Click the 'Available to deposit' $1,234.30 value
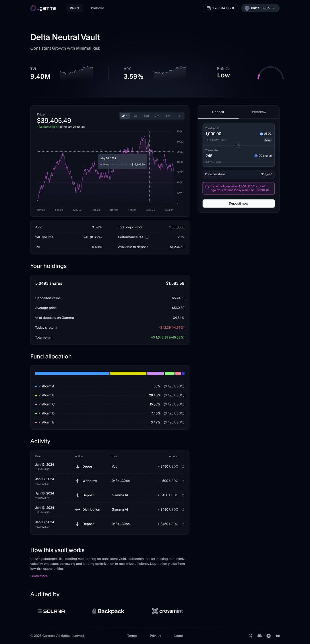310x644 pixels. pos(177,247)
